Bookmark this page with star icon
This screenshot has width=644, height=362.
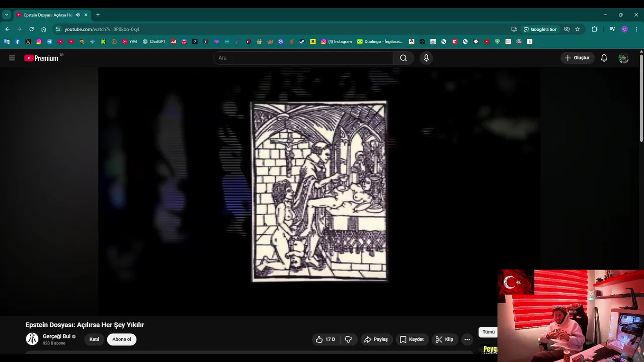point(578,29)
